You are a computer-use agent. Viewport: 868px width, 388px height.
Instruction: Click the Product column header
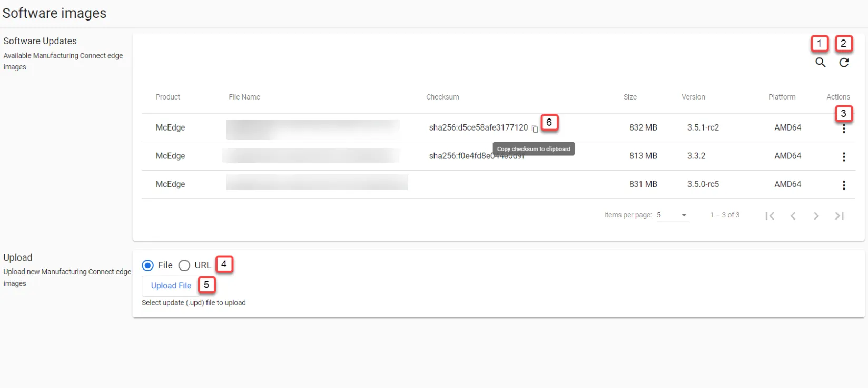pyautogui.click(x=168, y=97)
